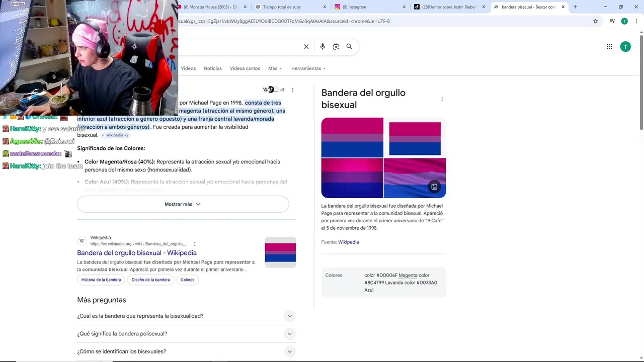Open Historia de la bandera chip

click(x=101, y=280)
